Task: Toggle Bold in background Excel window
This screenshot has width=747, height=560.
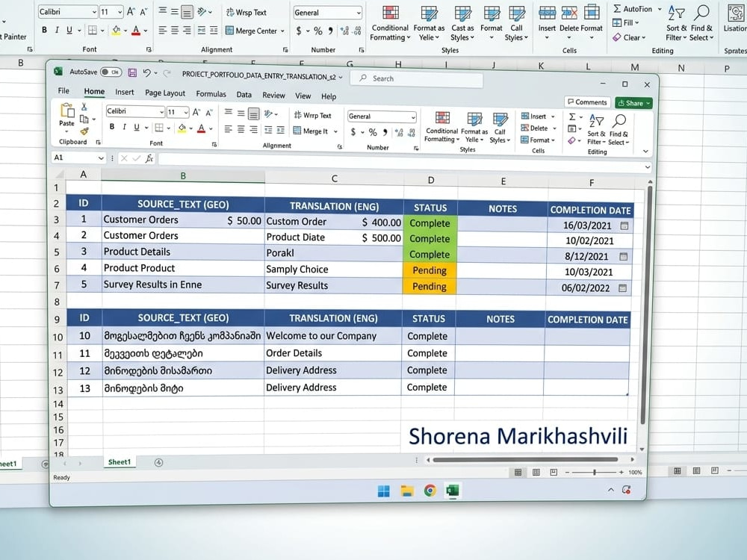Action: [44, 30]
